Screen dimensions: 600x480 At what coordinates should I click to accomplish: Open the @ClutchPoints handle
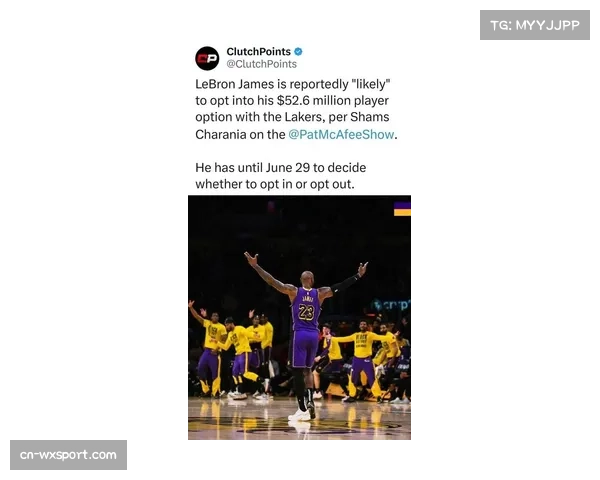[261, 64]
